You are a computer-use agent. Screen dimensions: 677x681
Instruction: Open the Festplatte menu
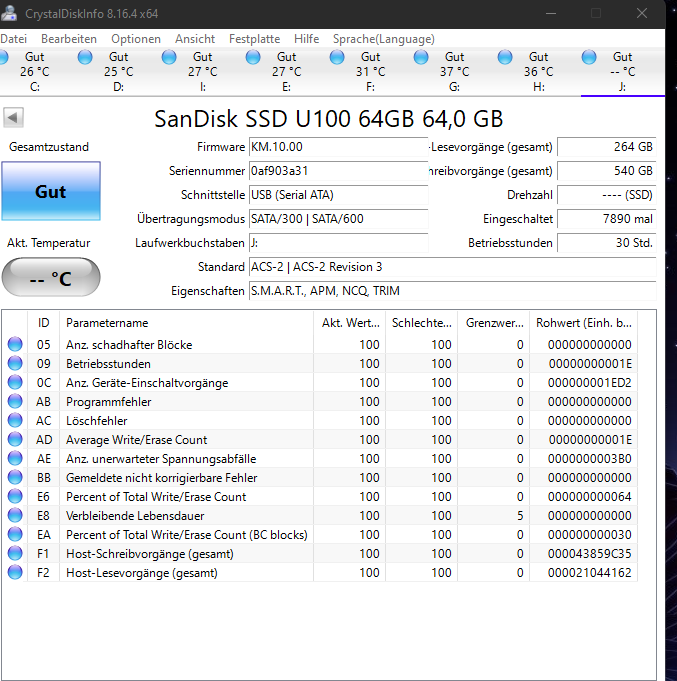point(254,39)
